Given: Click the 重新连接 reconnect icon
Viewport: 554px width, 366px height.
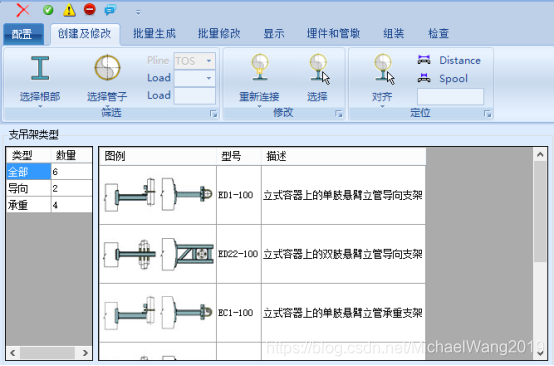Looking at the screenshot, I should (260, 67).
